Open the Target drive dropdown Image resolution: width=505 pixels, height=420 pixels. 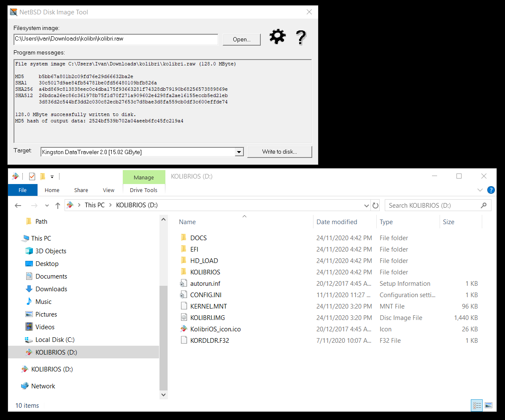click(239, 152)
